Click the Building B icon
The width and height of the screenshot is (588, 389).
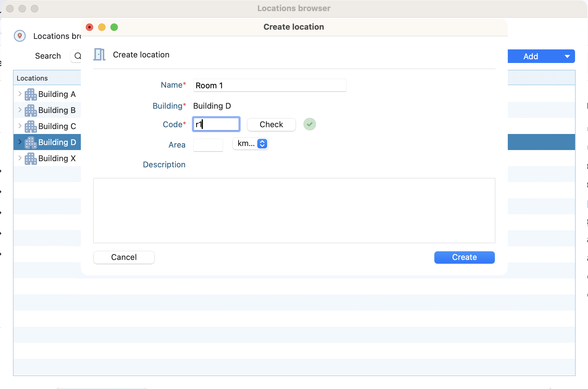pos(31,111)
